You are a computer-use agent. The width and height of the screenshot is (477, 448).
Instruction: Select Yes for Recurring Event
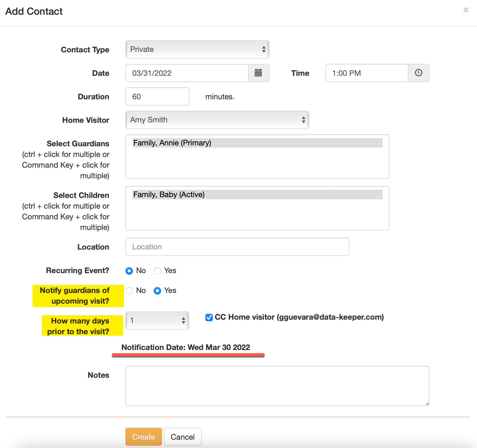point(157,271)
